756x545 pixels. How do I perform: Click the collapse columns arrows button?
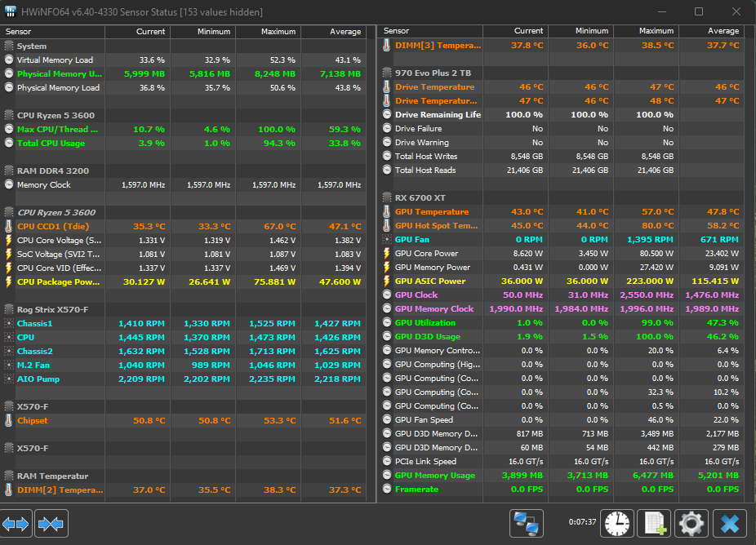click(51, 523)
